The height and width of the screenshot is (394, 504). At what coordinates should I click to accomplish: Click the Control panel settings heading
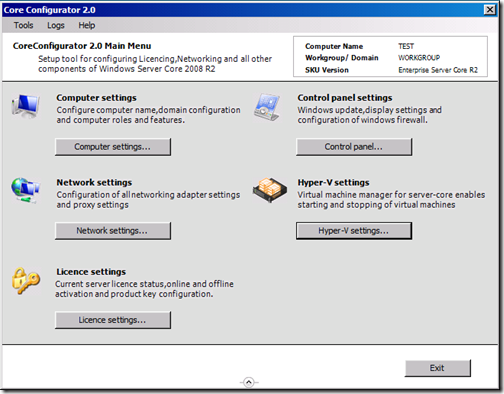click(345, 98)
